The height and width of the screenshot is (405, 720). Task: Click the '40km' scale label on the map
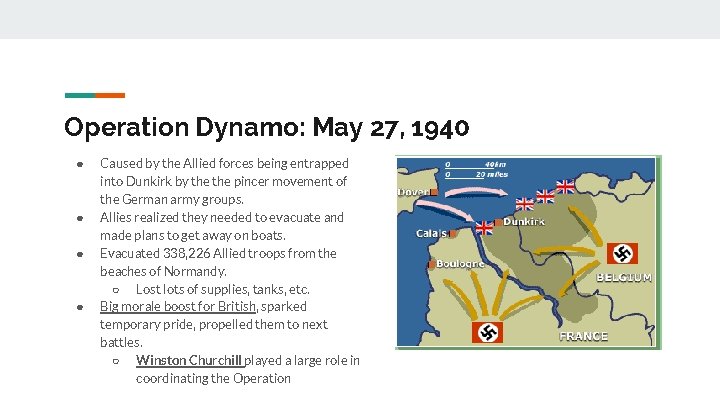pos(495,164)
